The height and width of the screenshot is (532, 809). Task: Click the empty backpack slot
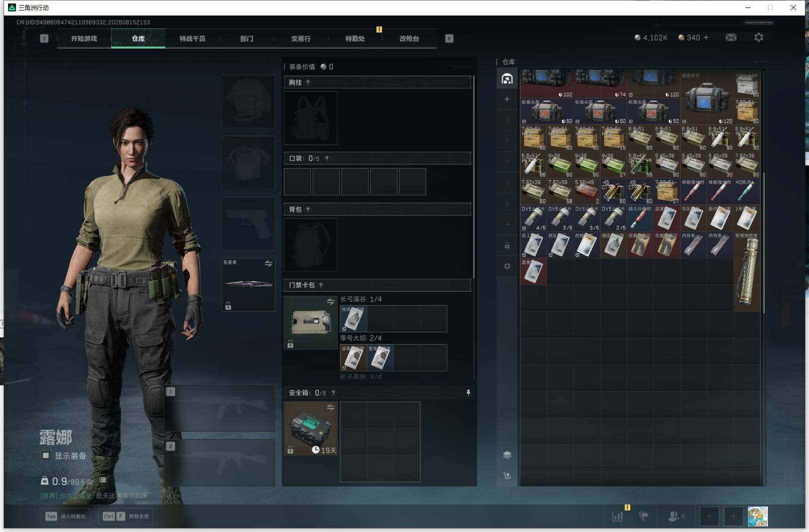pyautogui.click(x=310, y=245)
